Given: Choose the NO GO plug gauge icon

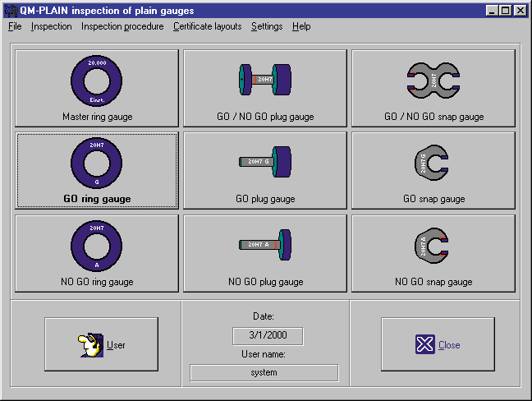Looking at the screenshot, I should pyautogui.click(x=265, y=245).
